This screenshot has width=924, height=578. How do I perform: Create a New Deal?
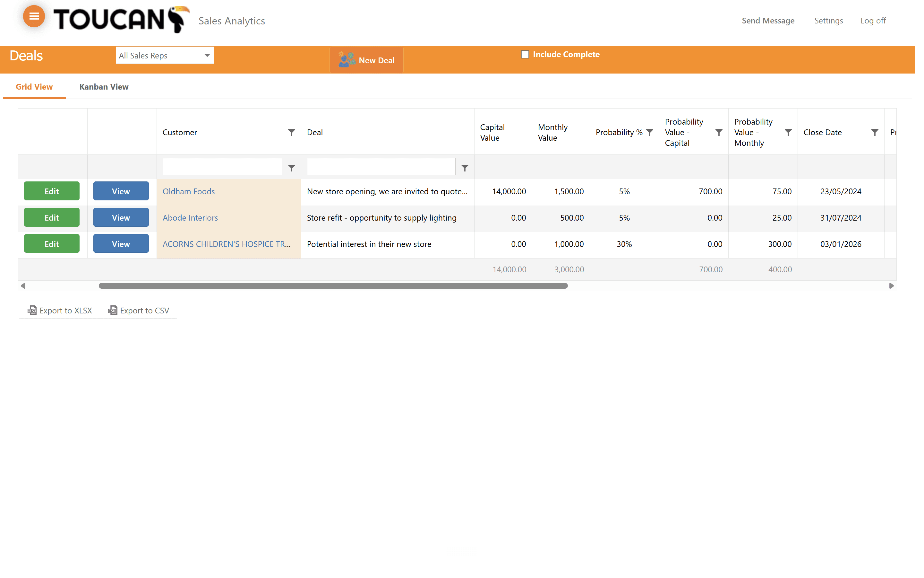366,60
